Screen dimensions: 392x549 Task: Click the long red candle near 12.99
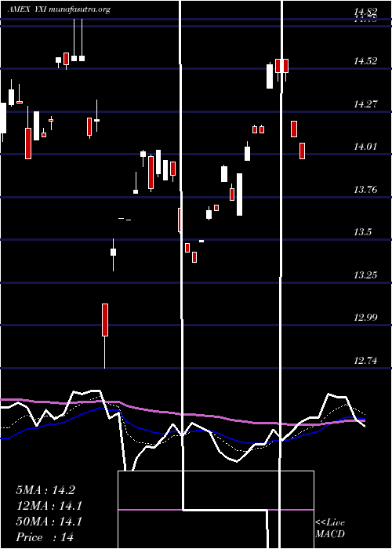point(104,320)
